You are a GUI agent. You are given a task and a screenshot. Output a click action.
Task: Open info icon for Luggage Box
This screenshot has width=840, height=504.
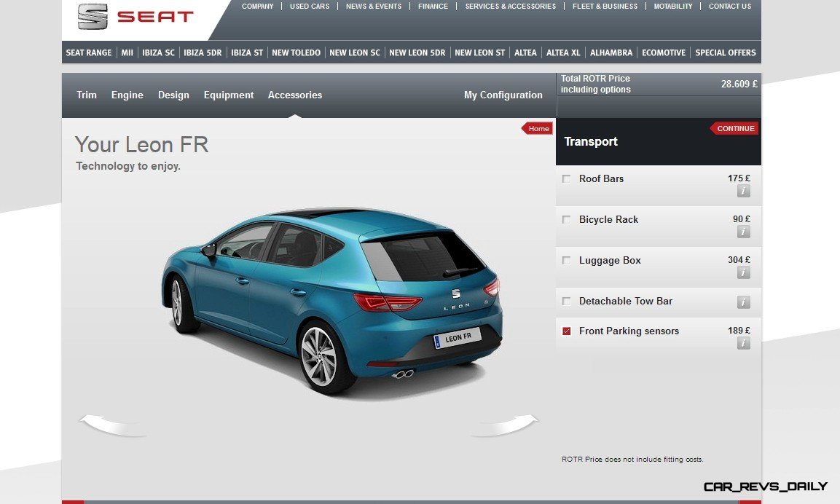[x=743, y=272]
